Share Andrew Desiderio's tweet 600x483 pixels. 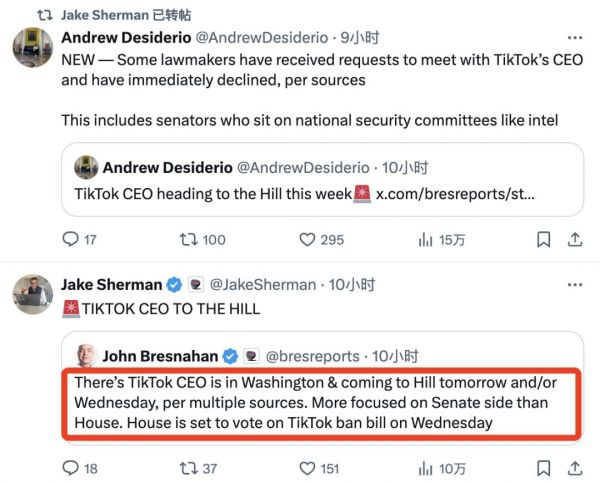[x=574, y=240]
